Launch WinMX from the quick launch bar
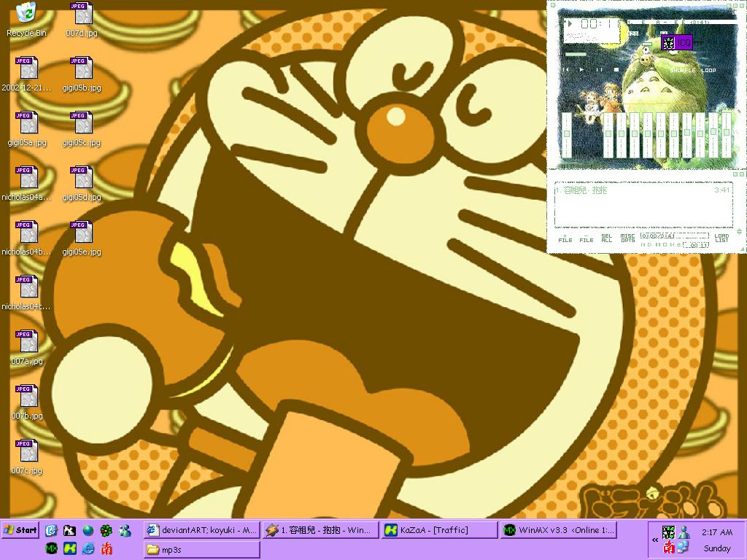Viewport: 747px width, 560px height. point(52,548)
